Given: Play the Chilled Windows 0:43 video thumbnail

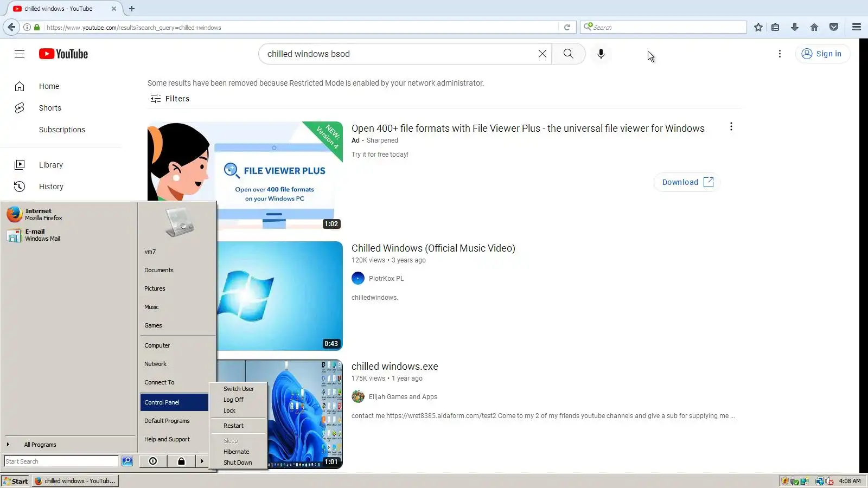Looking at the screenshot, I should click(x=279, y=296).
